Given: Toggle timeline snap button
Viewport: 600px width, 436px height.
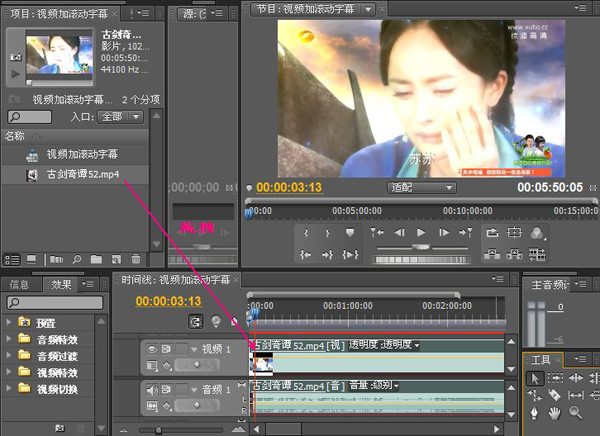Looking at the screenshot, I should point(196,322).
